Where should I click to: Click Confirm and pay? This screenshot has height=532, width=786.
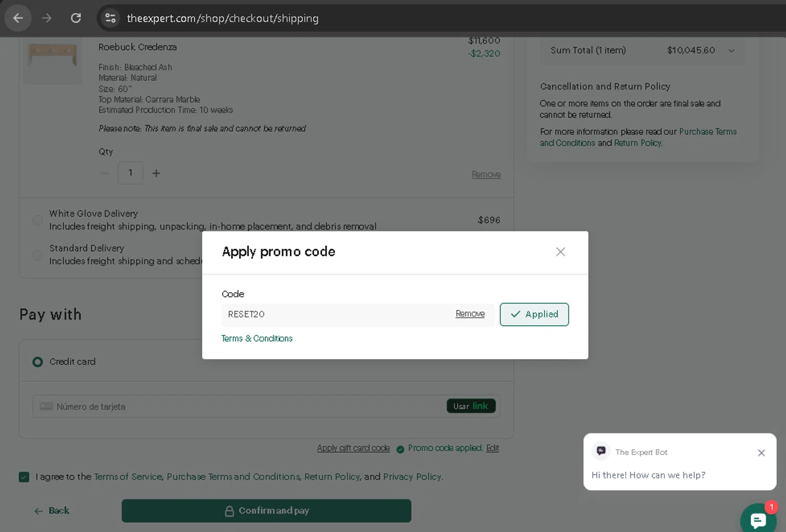(x=266, y=511)
